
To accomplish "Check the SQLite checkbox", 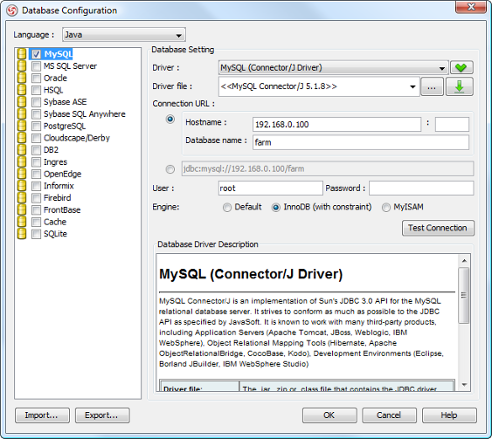I will point(36,234).
